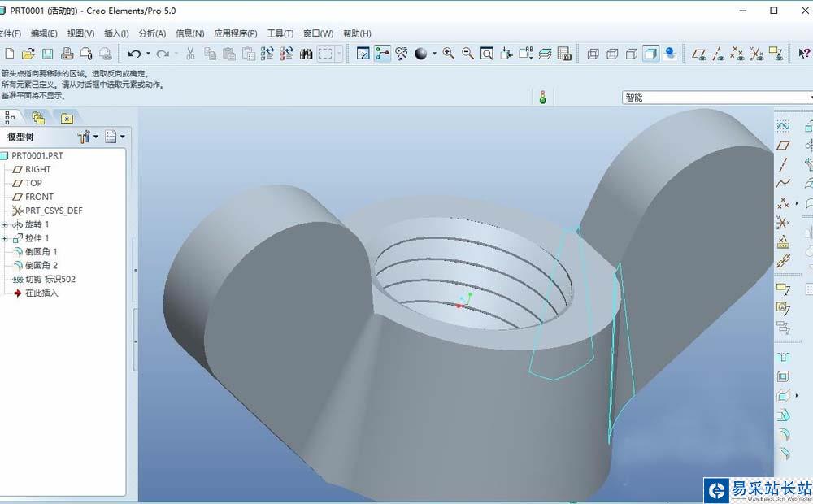Switch to the Folder Browser tab
The width and height of the screenshot is (813, 504).
(x=38, y=118)
